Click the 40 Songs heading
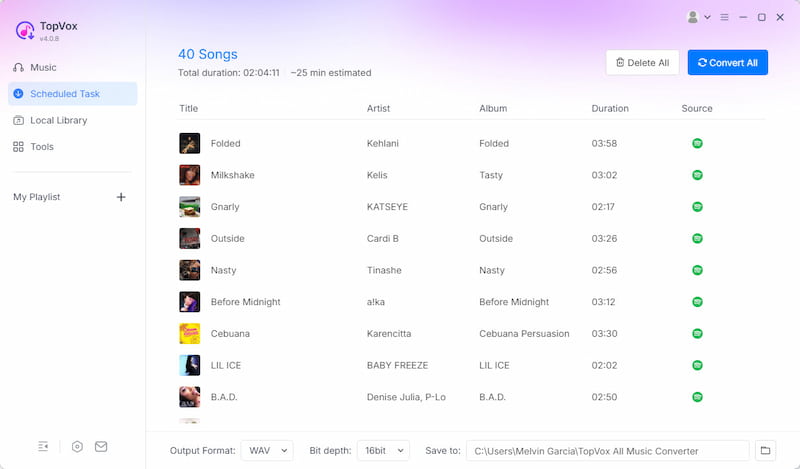The height and width of the screenshot is (469, 800). (208, 54)
